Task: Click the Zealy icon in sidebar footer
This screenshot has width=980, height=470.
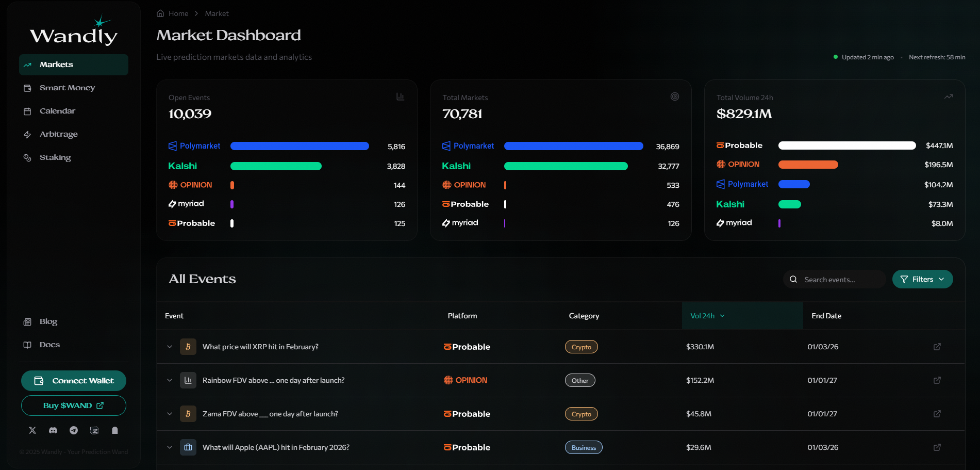Action: 94,430
